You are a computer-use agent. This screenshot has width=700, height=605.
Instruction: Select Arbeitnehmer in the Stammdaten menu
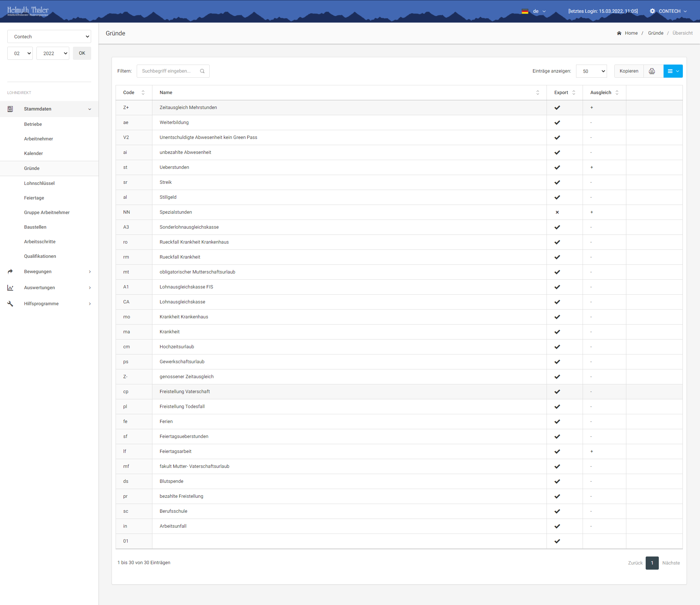39,139
